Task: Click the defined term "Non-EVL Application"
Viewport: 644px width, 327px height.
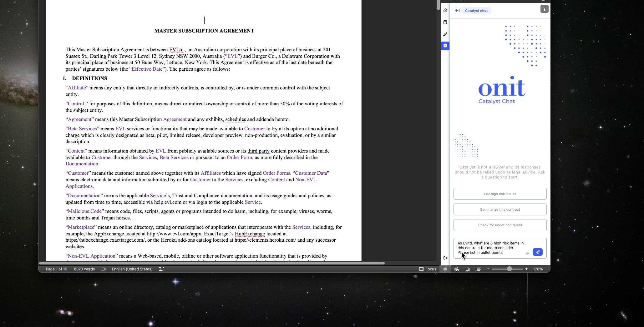Action: (92, 256)
